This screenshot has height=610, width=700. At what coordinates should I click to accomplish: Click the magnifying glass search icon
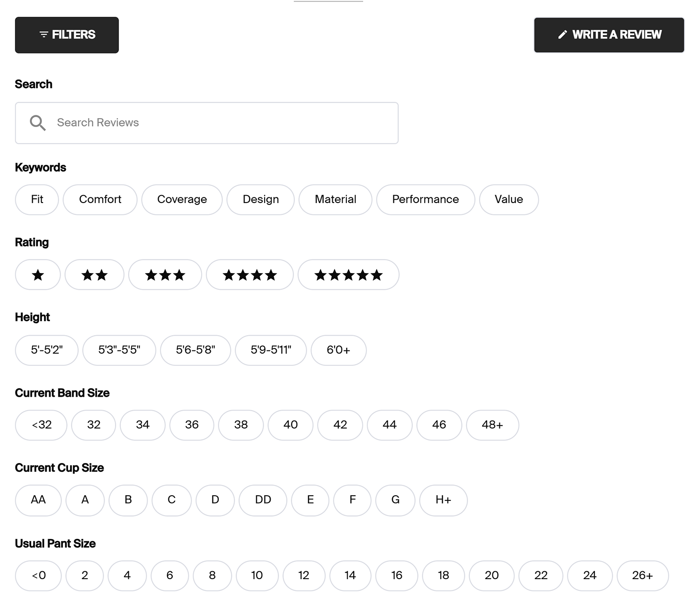coord(38,123)
